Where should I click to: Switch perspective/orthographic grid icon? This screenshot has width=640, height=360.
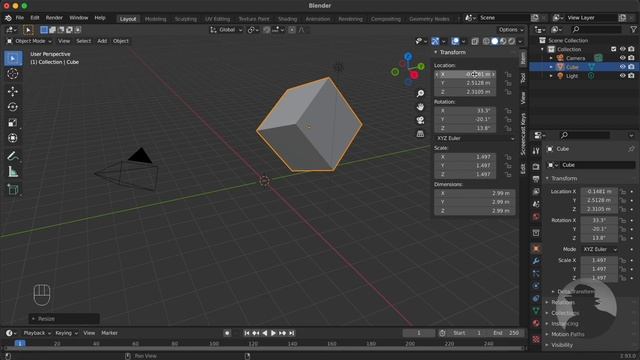(420, 134)
